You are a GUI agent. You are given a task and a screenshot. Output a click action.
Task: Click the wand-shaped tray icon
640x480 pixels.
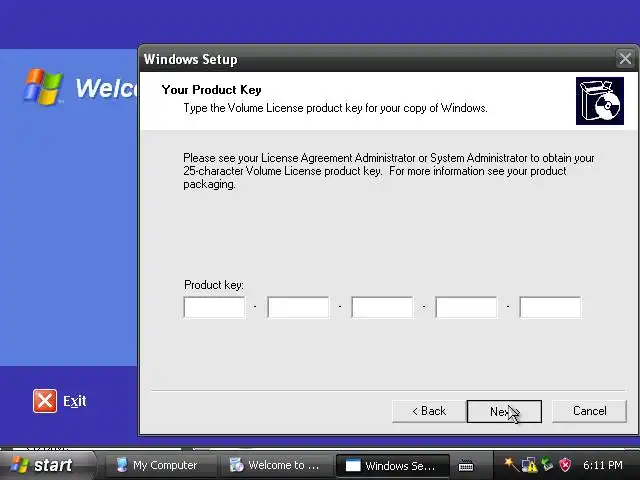[x=511, y=464]
